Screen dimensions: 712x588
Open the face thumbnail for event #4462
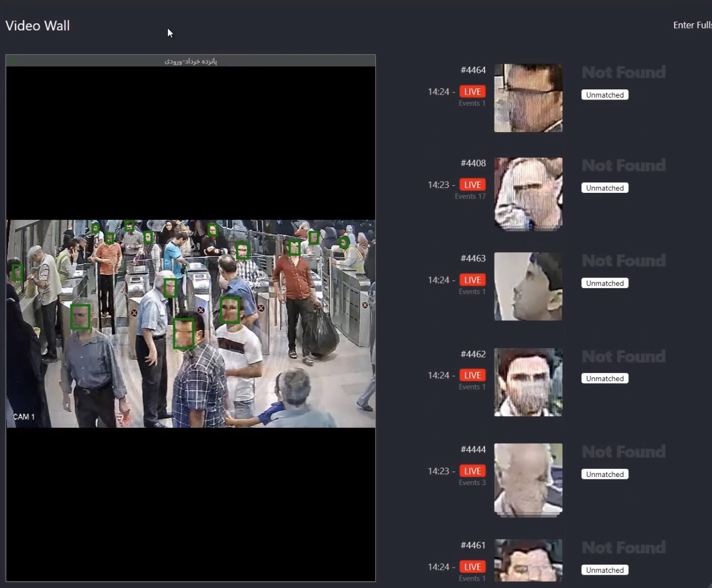[x=528, y=382]
